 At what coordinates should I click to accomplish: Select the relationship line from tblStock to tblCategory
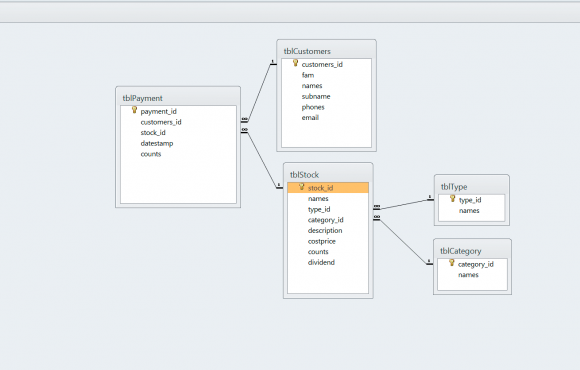point(404,242)
